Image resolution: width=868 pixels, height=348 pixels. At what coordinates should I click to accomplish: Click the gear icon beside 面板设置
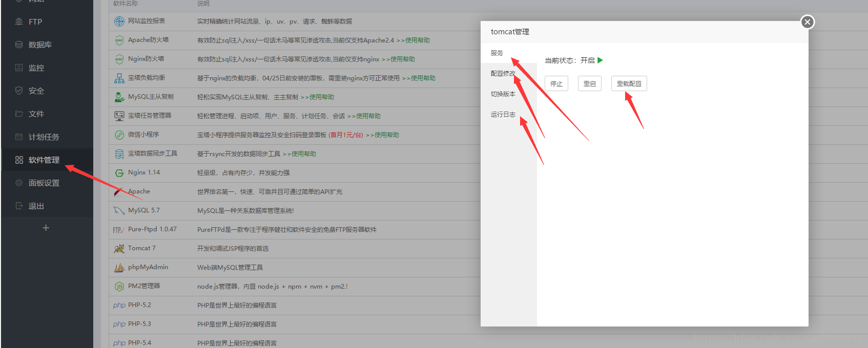pyautogui.click(x=19, y=183)
